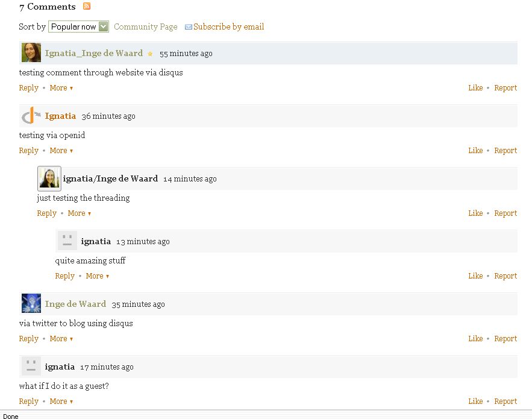Click Subscribe by email link
The width and height of the screenshot is (532, 419).
click(228, 27)
